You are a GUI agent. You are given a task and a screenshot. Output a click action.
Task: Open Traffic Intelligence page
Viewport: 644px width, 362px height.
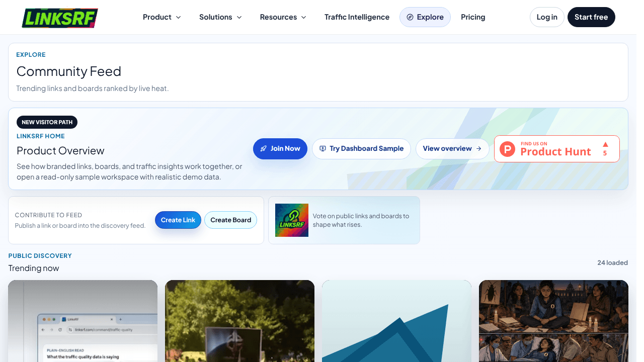click(x=357, y=17)
